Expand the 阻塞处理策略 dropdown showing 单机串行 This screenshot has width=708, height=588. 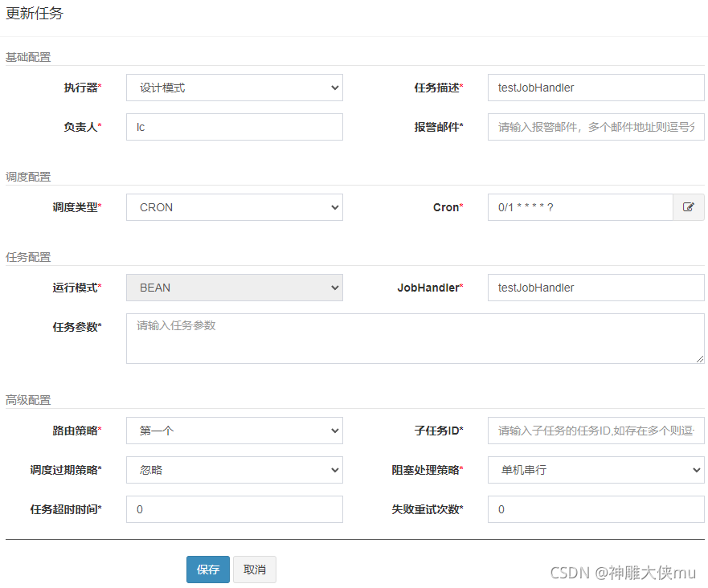point(596,470)
